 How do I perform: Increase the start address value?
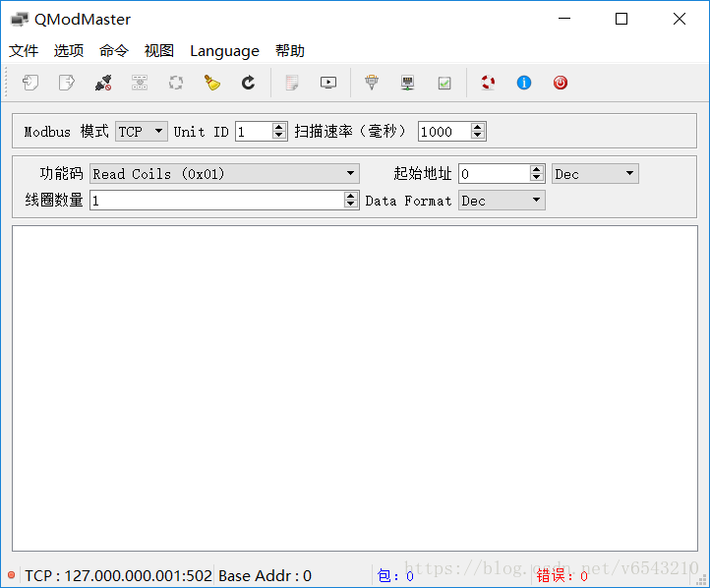tap(537, 169)
